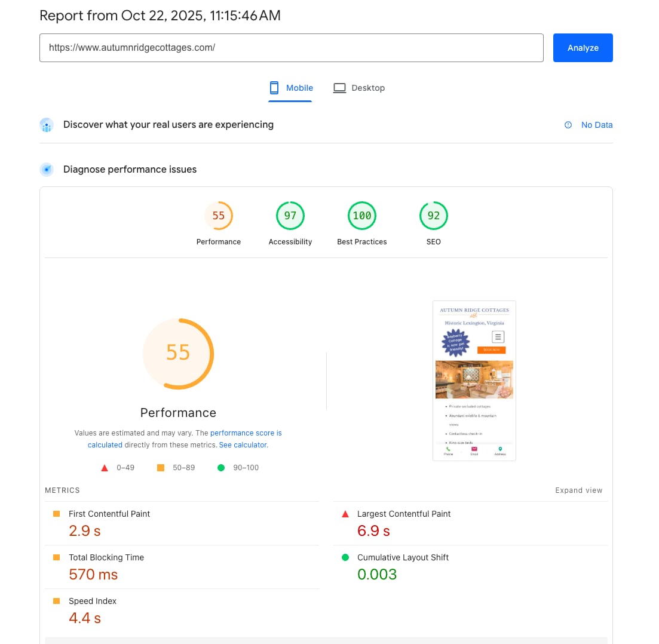Open the See calculator link
The image size is (659, 644).
[x=243, y=445]
